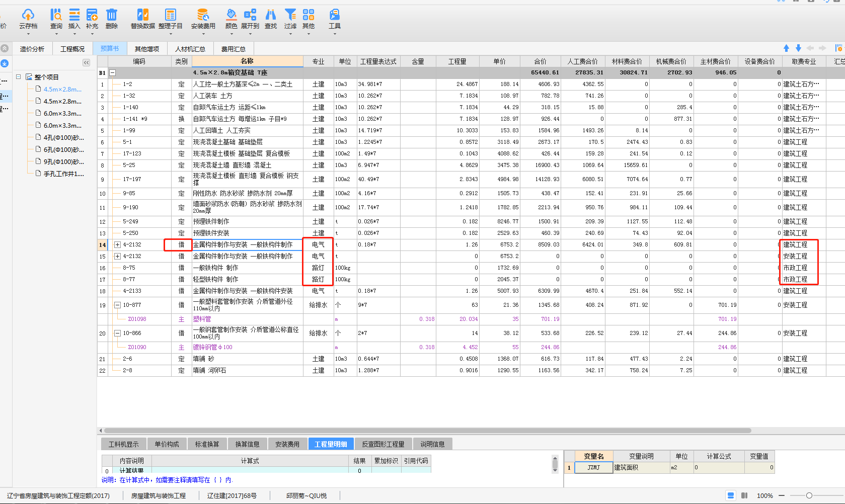Switch to split-pane layout icon in status bar
This screenshot has width=845, height=504.
pos(744,495)
